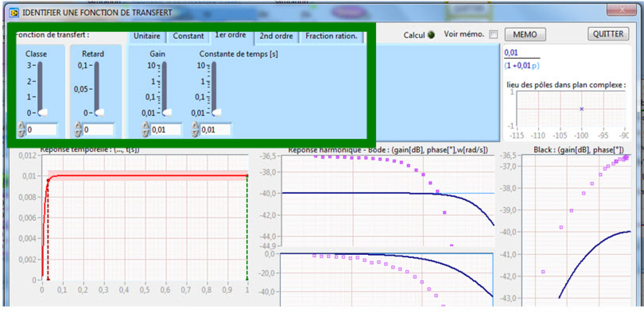
Task: Click the pole marker in the complex plane plot
Action: (x=581, y=109)
